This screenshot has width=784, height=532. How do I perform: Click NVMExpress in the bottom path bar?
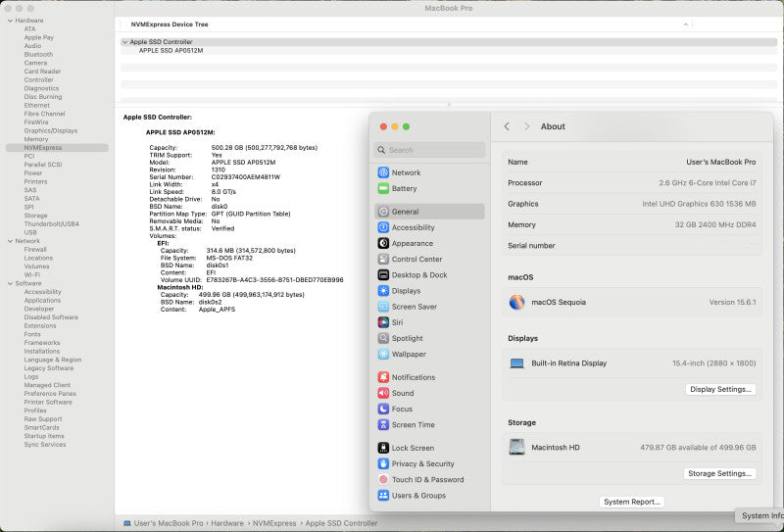pos(274,523)
